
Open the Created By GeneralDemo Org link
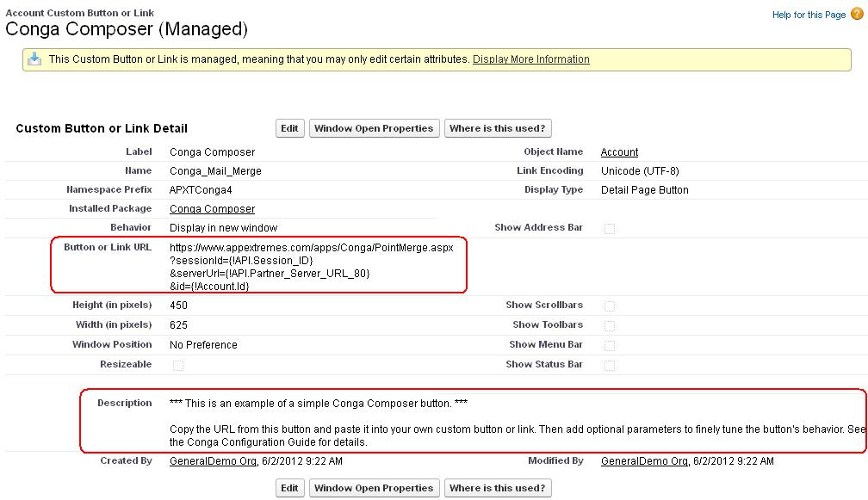coord(210,461)
